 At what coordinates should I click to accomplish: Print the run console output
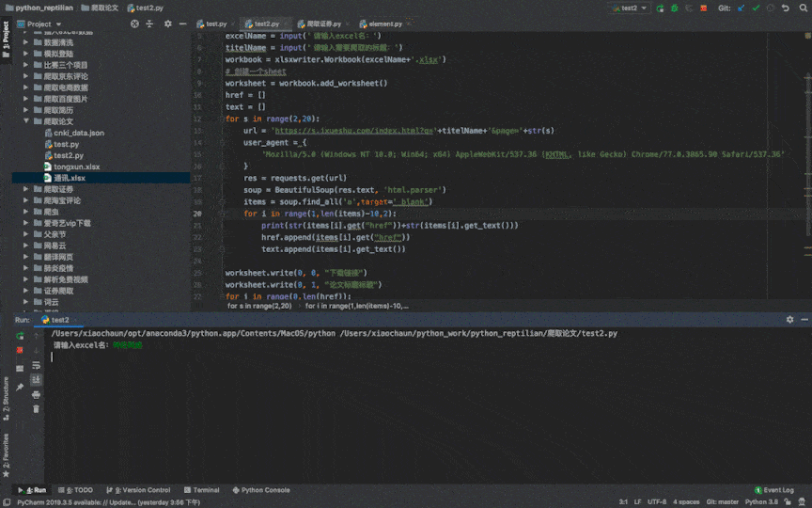pos(36,394)
